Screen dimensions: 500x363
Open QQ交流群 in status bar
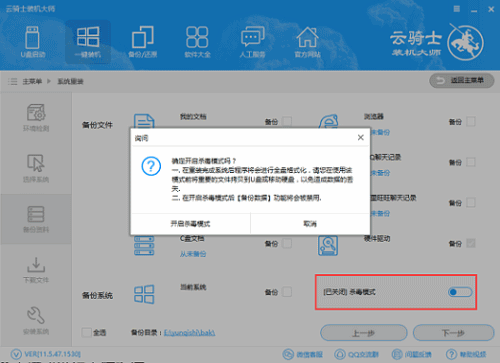coord(357,354)
